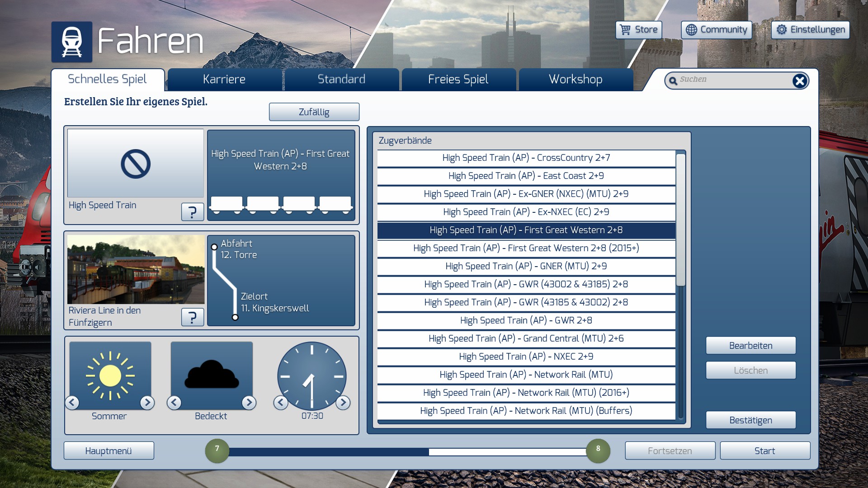Click the Fahren train logo icon
This screenshot has height=488, width=868.
click(x=72, y=42)
